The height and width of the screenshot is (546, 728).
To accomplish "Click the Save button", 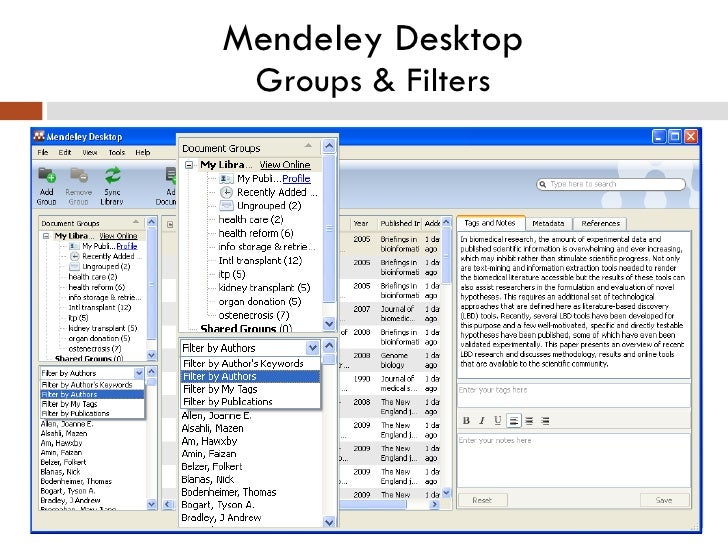I will pos(664,500).
